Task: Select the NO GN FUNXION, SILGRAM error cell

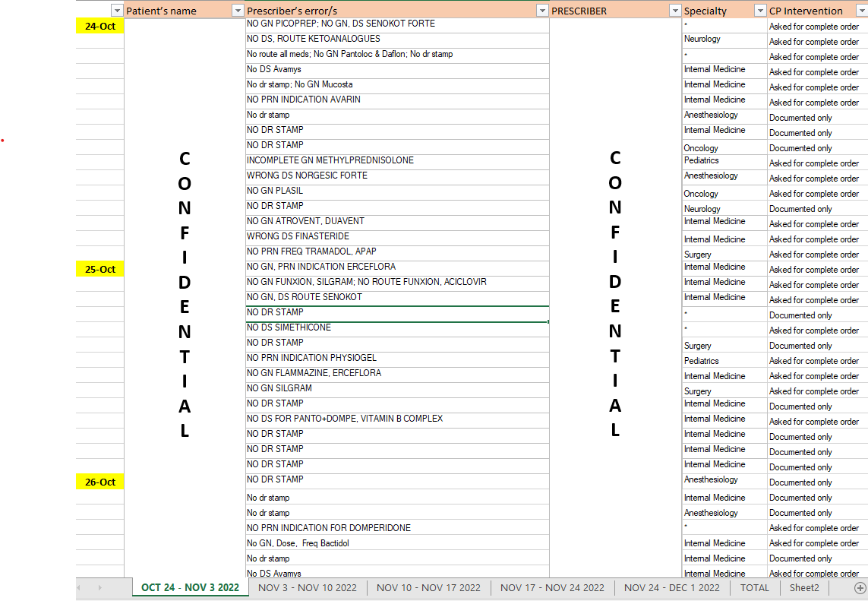Action: [x=397, y=283]
